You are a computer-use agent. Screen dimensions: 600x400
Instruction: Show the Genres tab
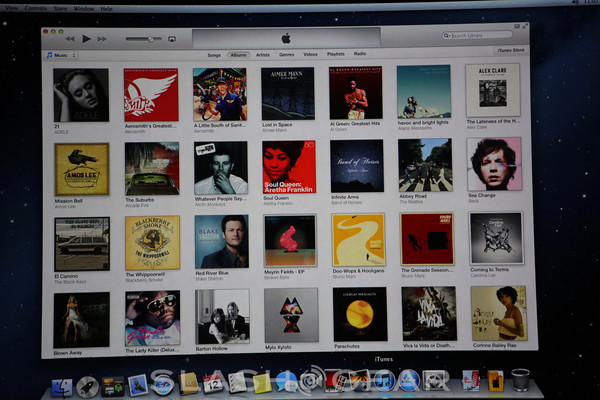[287, 54]
